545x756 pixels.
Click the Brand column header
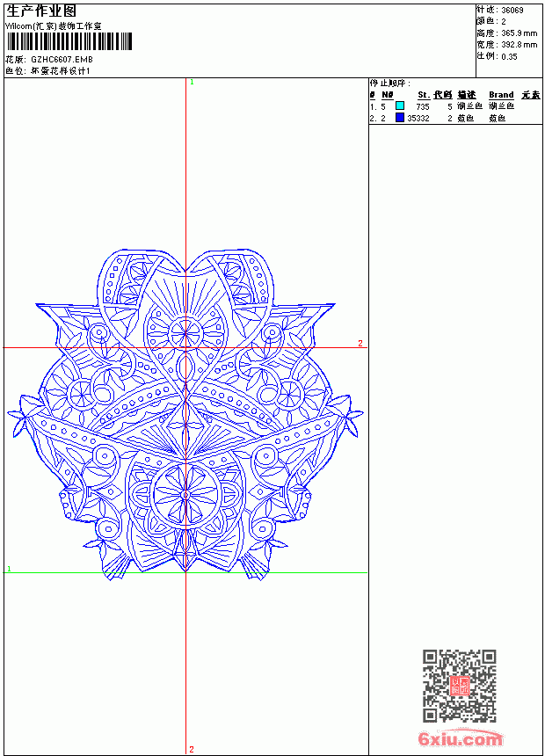[x=501, y=95]
